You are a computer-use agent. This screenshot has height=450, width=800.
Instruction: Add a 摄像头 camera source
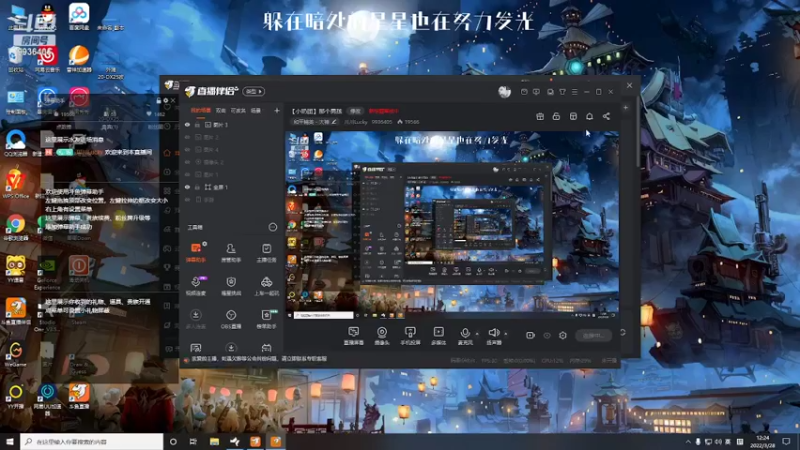pyautogui.click(x=382, y=336)
